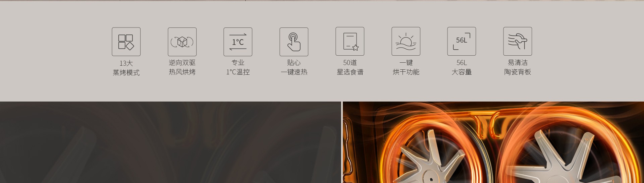The height and width of the screenshot is (183, 644).
Task: Select the 逆向双驱 hot air cube icon
Action: pyautogui.click(x=182, y=42)
